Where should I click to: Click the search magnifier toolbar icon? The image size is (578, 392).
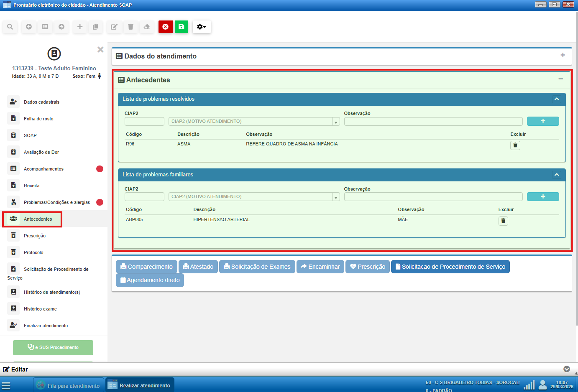tap(10, 27)
